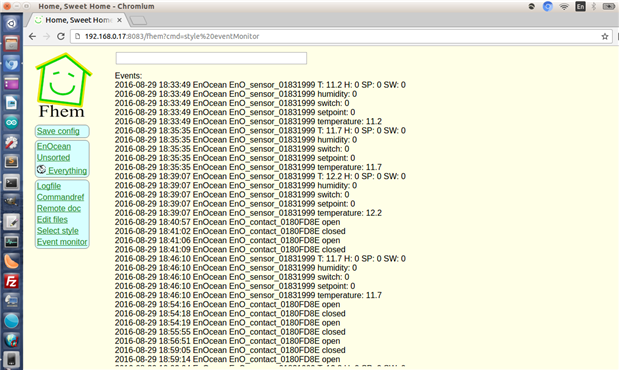Click the Wi-Fi indicator in top panel
619x370 pixels.
564,6
